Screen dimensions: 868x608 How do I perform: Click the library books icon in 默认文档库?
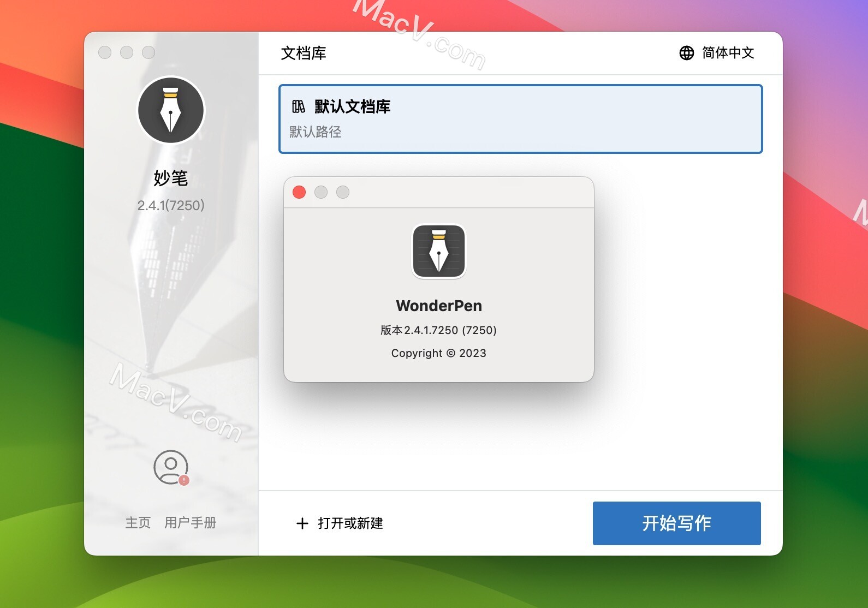coord(299,106)
